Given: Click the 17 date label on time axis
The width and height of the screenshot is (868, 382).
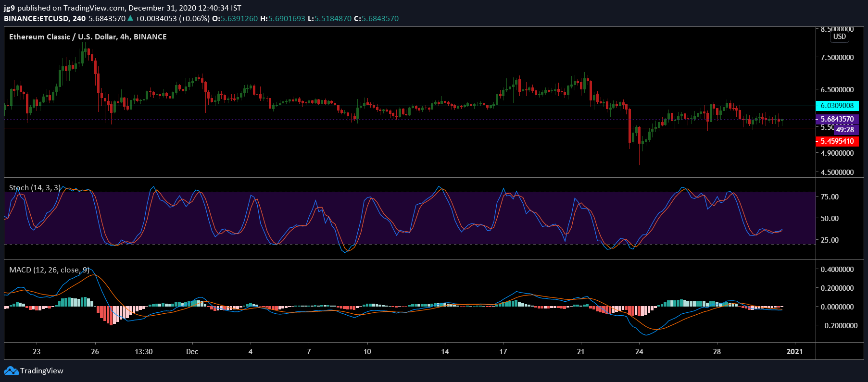Looking at the screenshot, I should coord(503,352).
